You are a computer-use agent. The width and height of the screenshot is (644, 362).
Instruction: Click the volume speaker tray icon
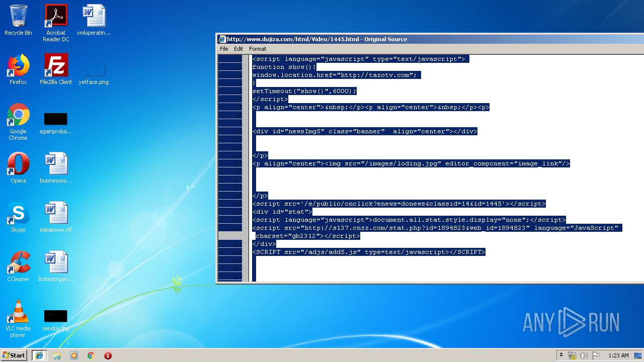click(x=584, y=355)
